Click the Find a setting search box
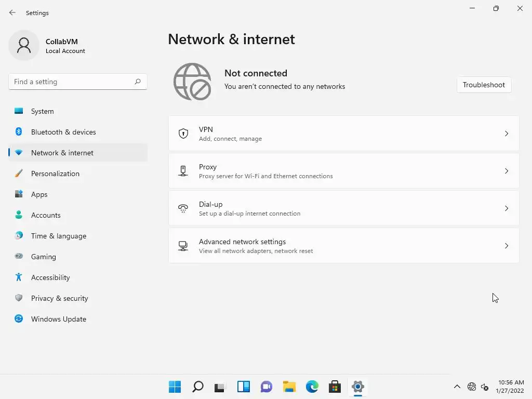The height and width of the screenshot is (399, 532). coord(73,82)
